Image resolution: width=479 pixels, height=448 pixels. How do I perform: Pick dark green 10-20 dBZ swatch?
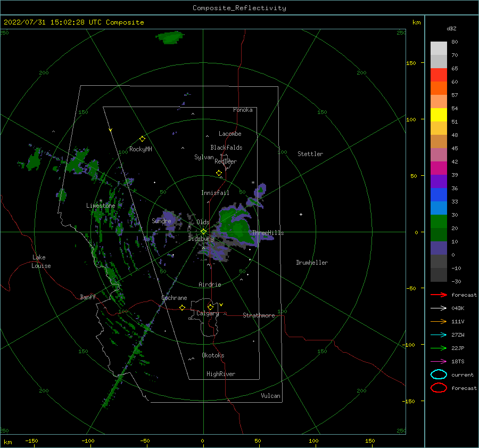(x=439, y=234)
